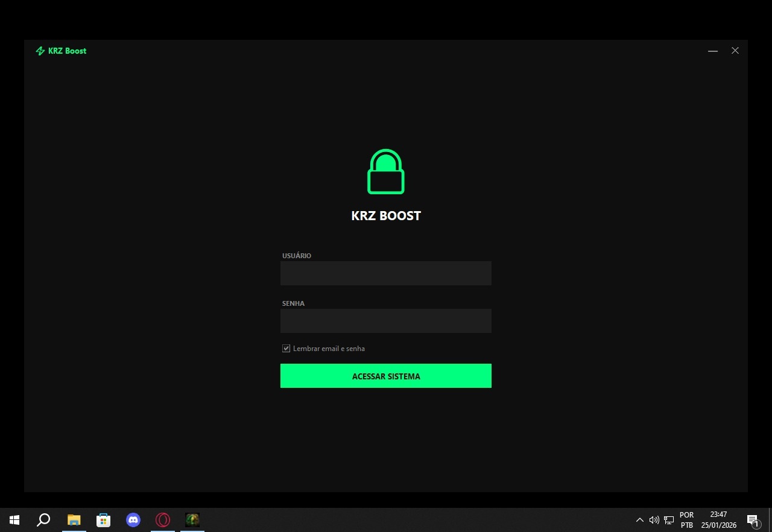Open the Windows Start menu
The image size is (772, 532).
pyautogui.click(x=14, y=520)
